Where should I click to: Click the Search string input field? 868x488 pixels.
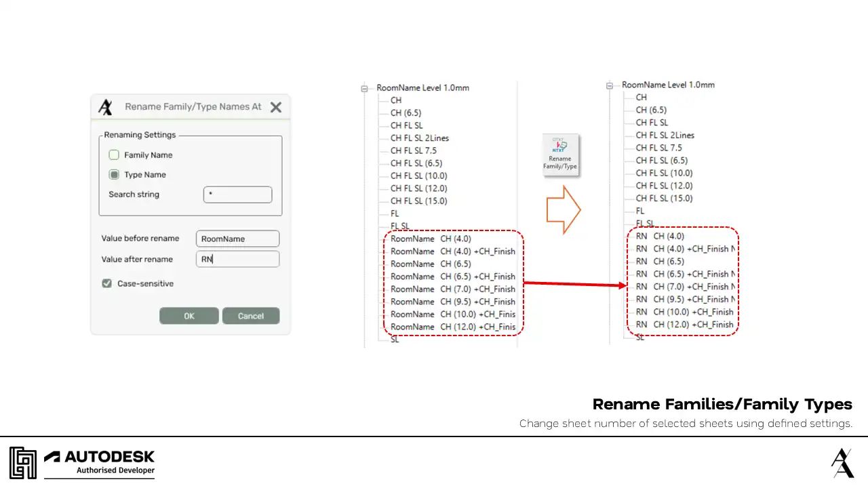237,195
